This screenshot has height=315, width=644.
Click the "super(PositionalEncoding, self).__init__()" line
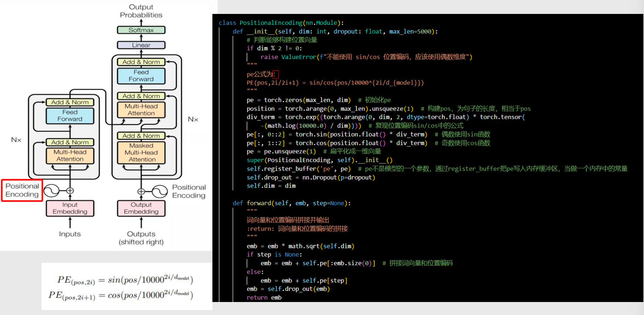[x=320, y=160]
